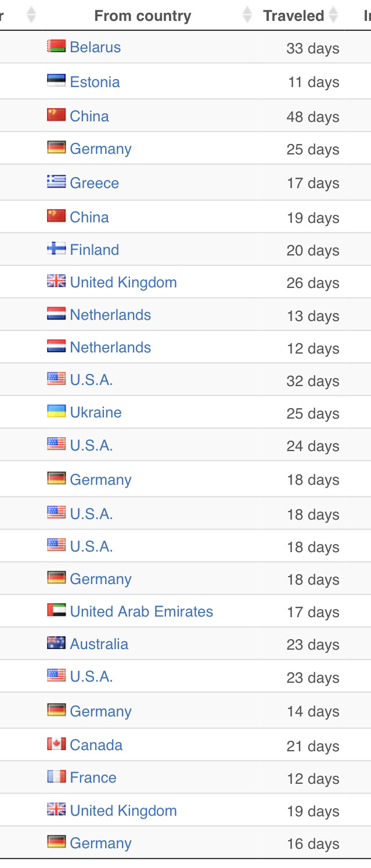Click the United Arab Emirates flag icon
The image size is (371, 868).
click(56, 611)
